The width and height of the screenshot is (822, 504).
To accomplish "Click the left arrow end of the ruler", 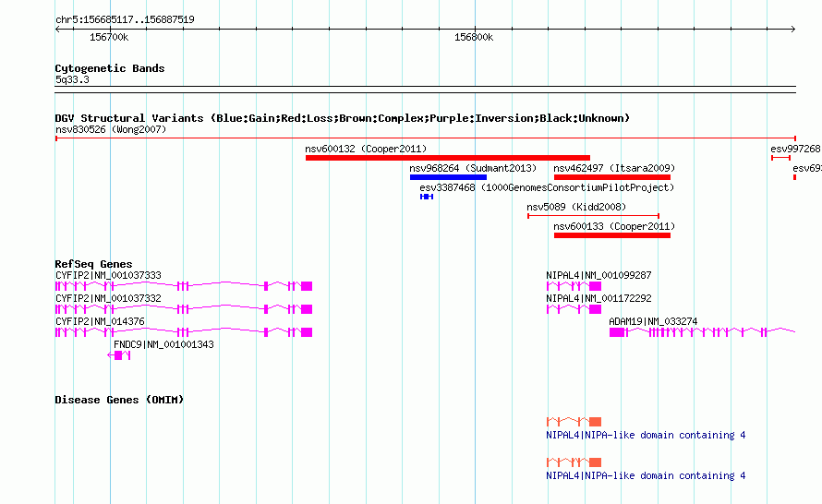I will [57, 29].
